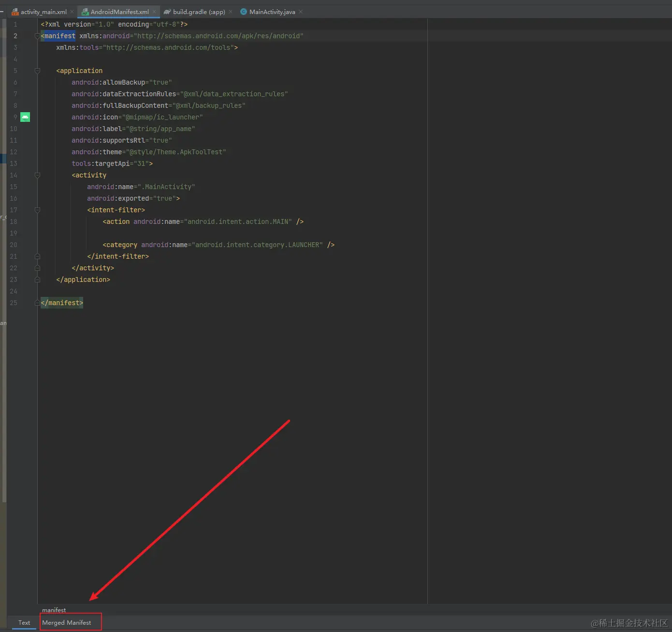Click the android:supportsRtl attribute line
The width and height of the screenshot is (672, 632).
pyautogui.click(x=122, y=140)
